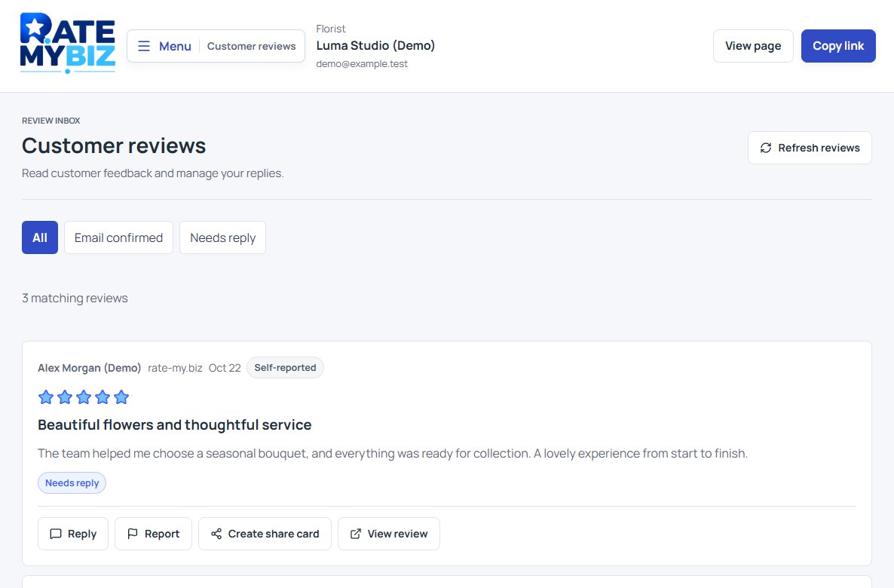Click the external link View review icon
894x588 pixels.
[x=355, y=534]
